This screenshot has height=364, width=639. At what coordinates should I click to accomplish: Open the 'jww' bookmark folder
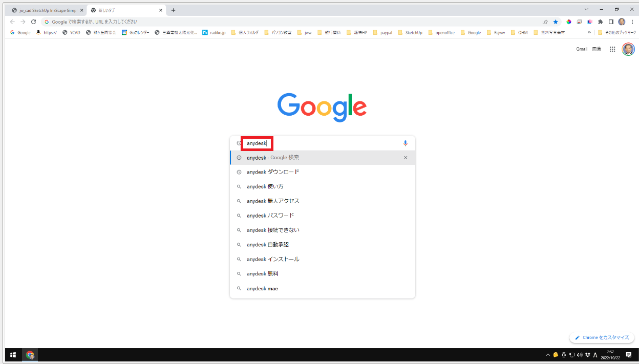[304, 32]
